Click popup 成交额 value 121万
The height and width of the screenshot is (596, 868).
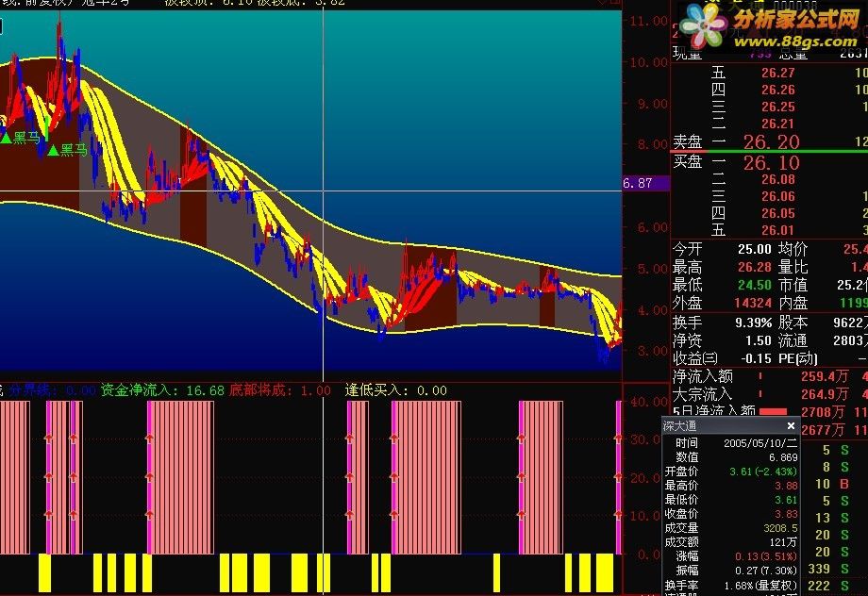coord(784,541)
